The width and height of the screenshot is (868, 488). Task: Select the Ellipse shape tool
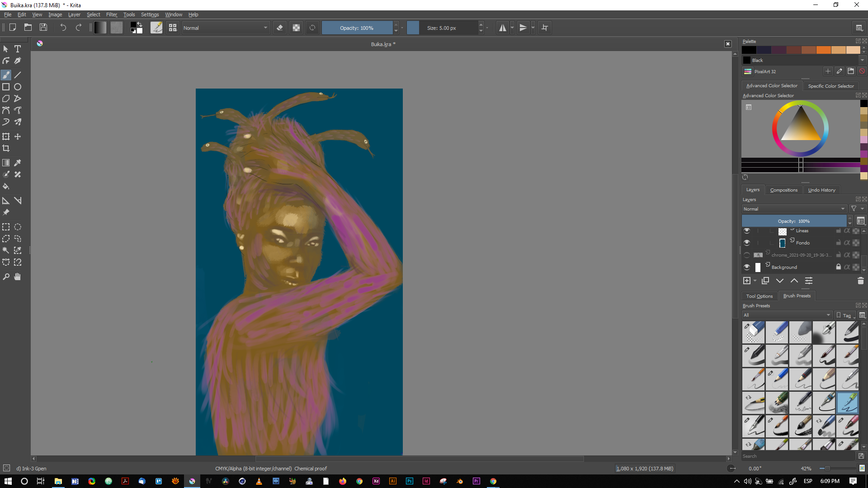18,87
